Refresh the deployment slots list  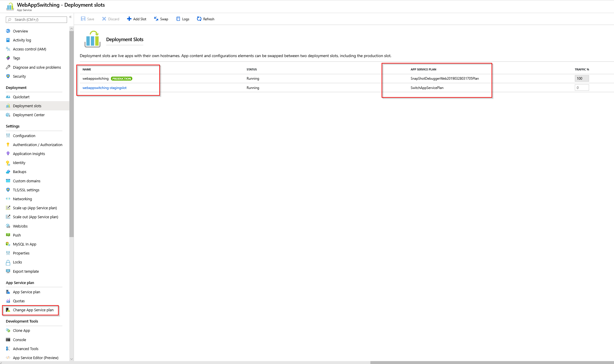tap(205, 19)
